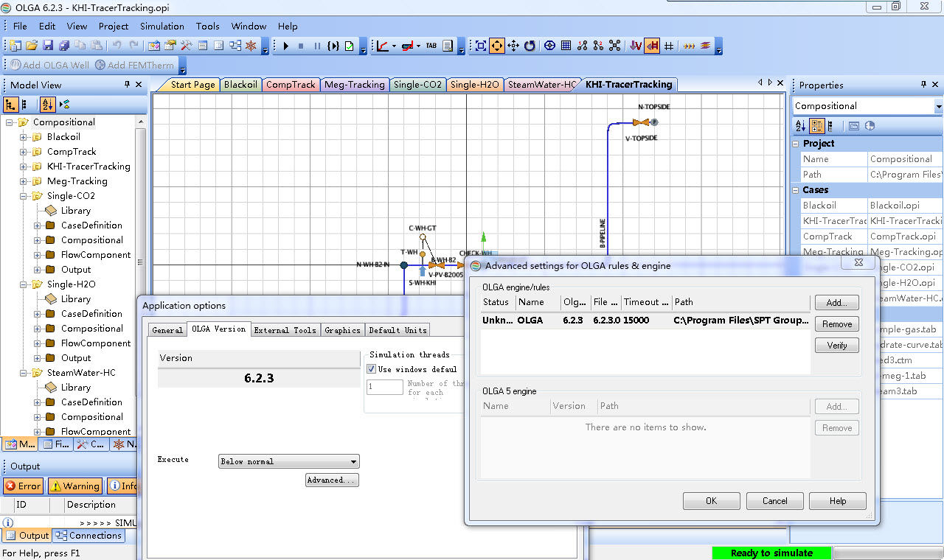Click the blue grid toolbar icon
Image resolution: width=944 pixels, height=560 pixels.
(x=566, y=46)
